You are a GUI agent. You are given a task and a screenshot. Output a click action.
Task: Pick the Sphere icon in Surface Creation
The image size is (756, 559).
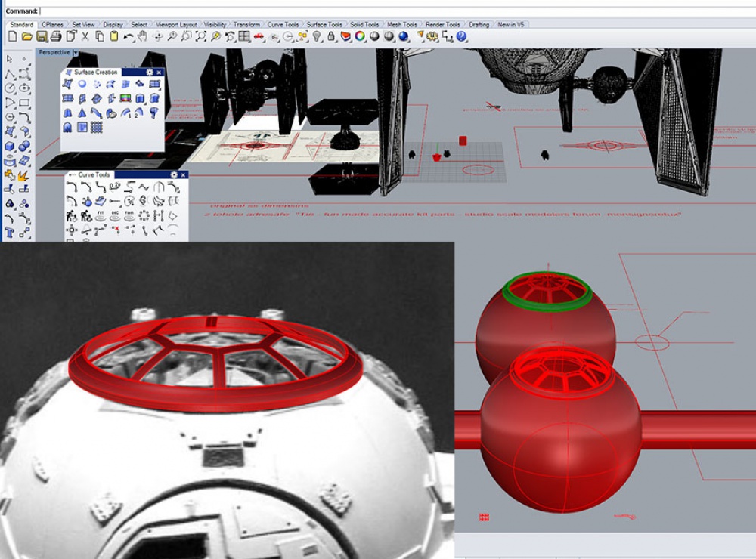point(82,85)
